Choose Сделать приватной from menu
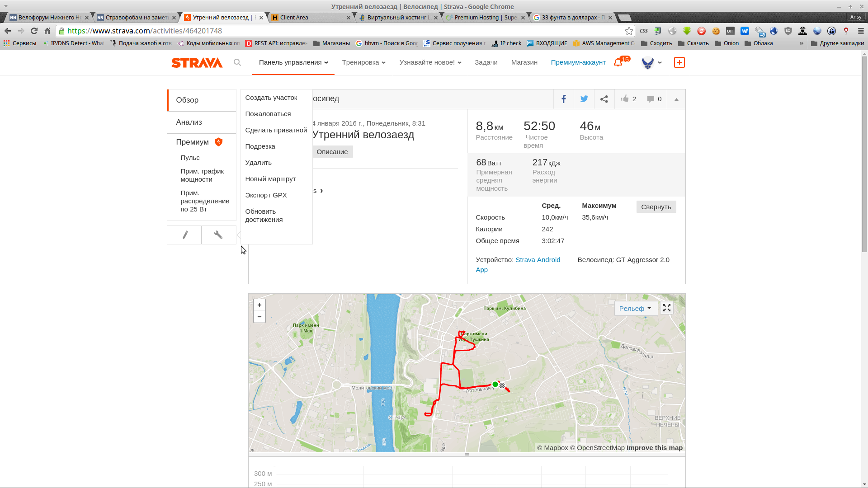Screen dimensions: 868x488 [276, 130]
